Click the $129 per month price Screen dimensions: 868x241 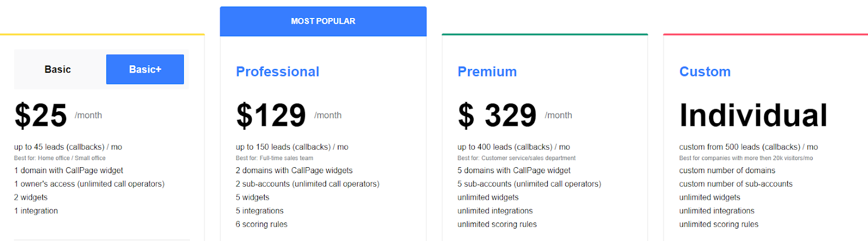tap(271, 115)
